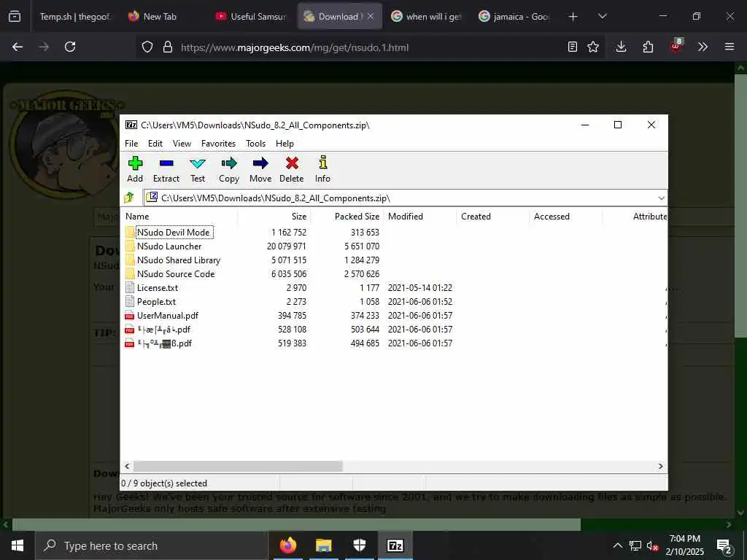Viewport: 747px width, 560px height.
Task: Open the Edit menu in 7-Zip
Action: click(x=155, y=144)
